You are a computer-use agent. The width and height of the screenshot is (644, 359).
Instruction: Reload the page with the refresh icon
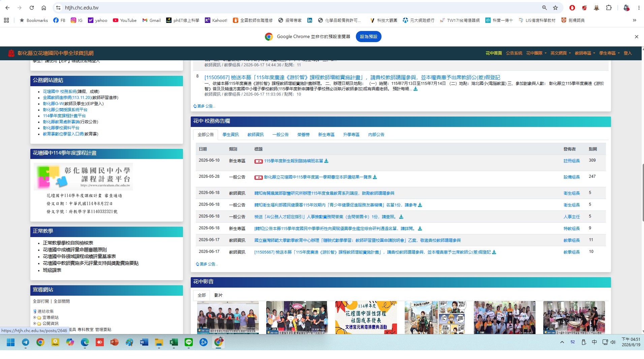(32, 8)
